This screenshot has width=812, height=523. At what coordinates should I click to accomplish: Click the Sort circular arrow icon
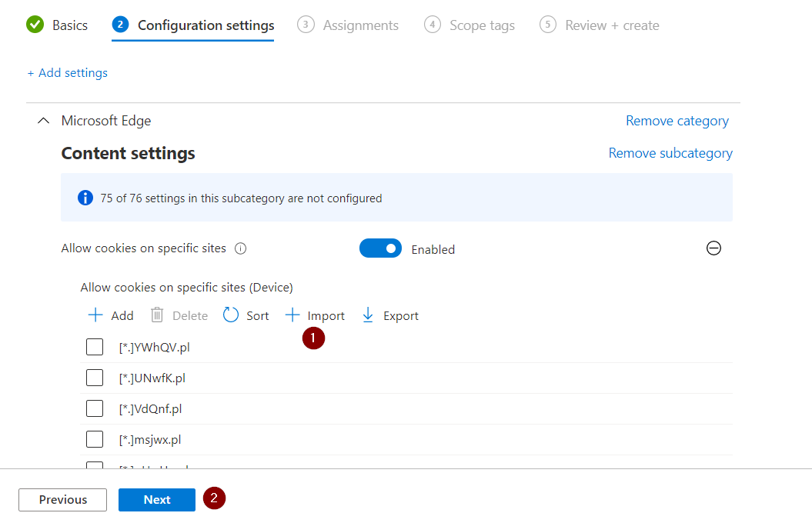click(230, 315)
